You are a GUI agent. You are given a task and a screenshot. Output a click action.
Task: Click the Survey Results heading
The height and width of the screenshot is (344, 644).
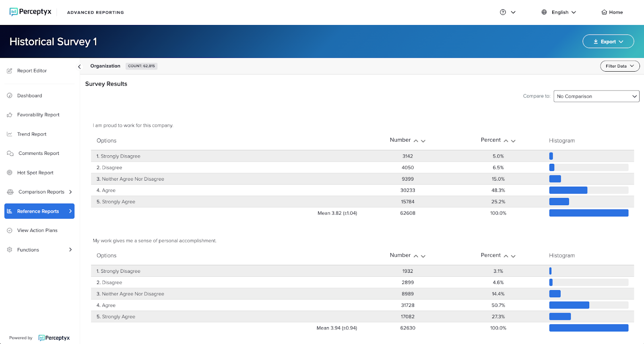[106, 84]
